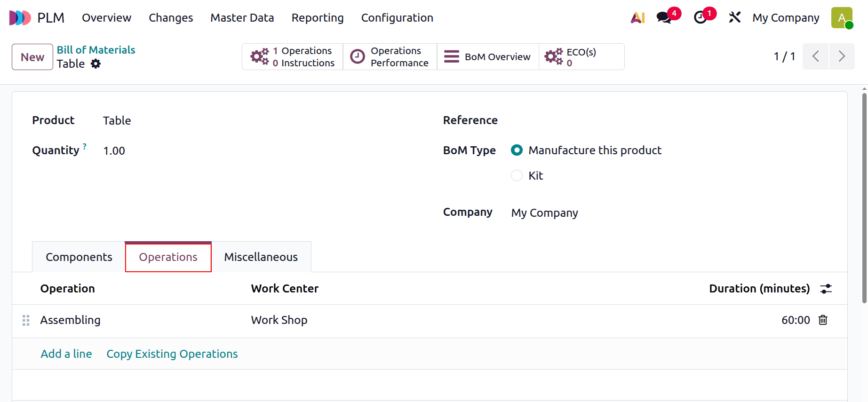Open the Product field Table

coord(117,121)
